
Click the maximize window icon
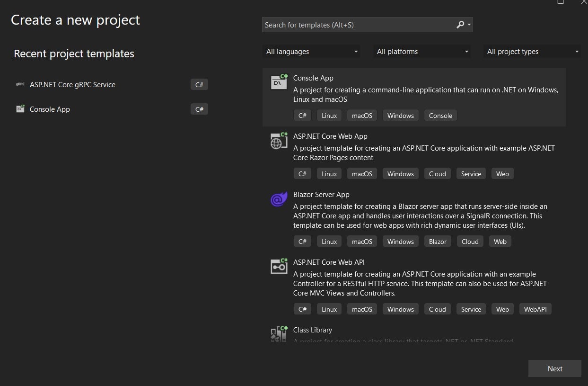(x=561, y=2)
